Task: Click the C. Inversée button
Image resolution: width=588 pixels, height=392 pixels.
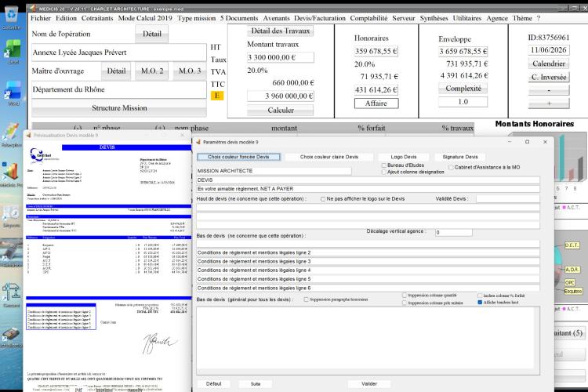Action: click(549, 77)
